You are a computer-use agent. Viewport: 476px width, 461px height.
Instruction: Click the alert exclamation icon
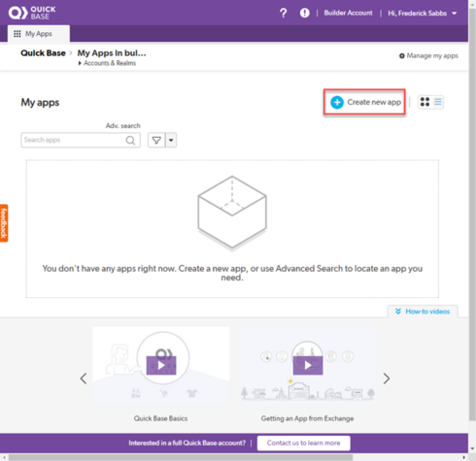click(x=304, y=13)
